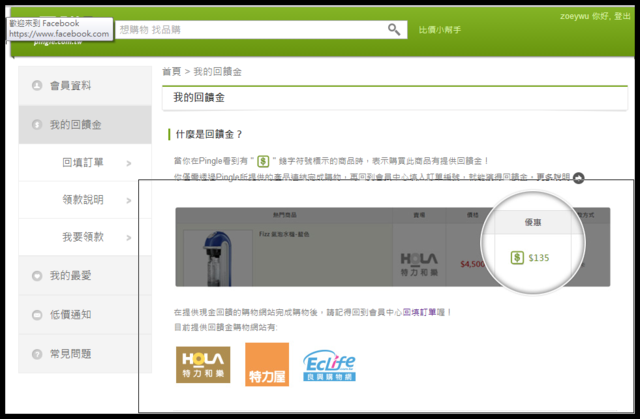Open 會員資料 in sidebar
The image size is (640, 419).
[85, 86]
